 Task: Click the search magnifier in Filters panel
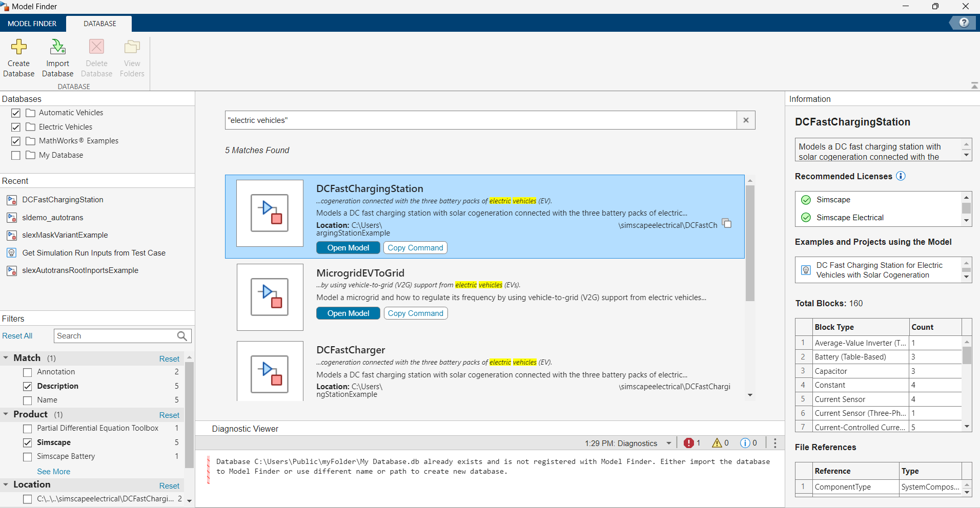[182, 336]
